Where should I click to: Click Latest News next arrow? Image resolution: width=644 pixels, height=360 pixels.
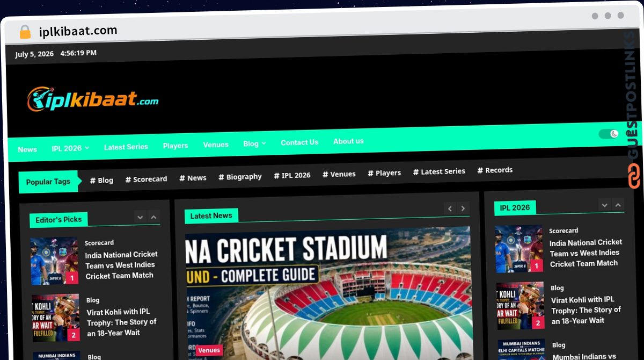coord(464,208)
